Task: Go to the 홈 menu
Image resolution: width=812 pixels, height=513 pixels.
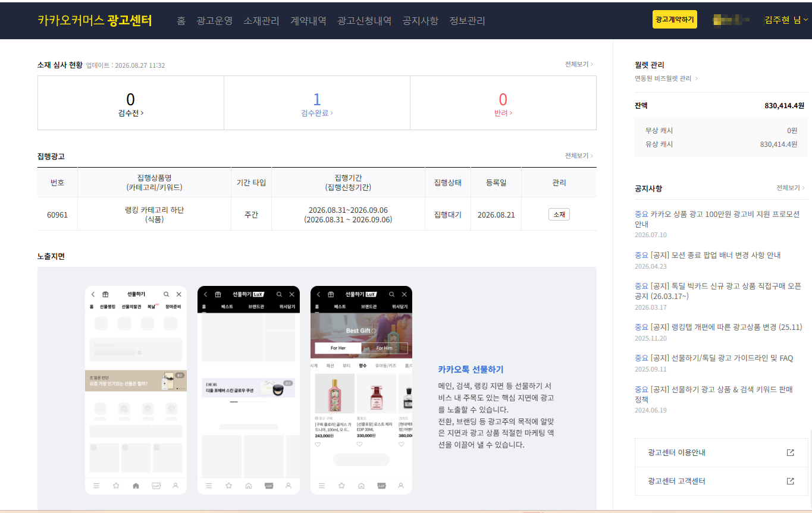Action: [181, 21]
